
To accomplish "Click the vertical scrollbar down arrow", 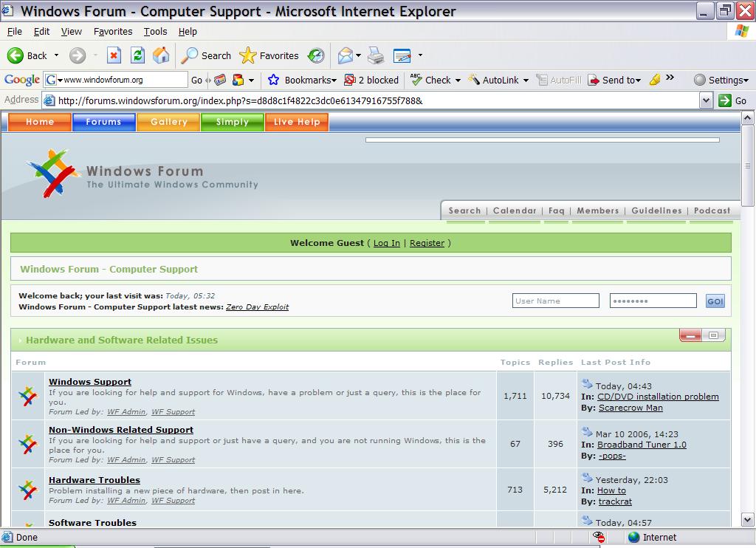I will pyautogui.click(x=747, y=519).
